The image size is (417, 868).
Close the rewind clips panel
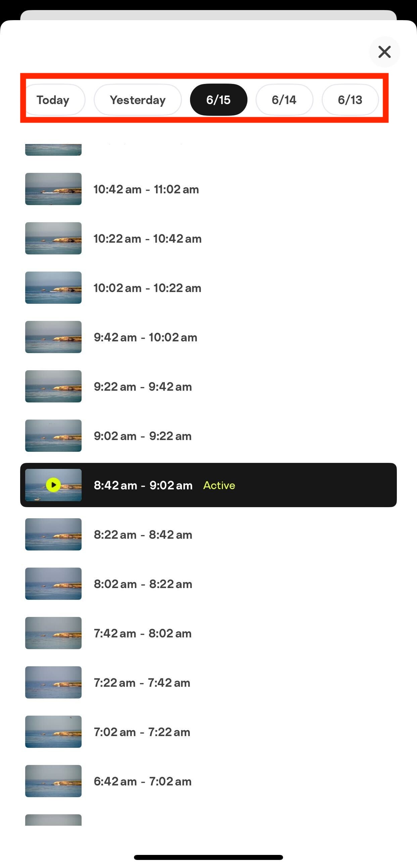pos(384,52)
